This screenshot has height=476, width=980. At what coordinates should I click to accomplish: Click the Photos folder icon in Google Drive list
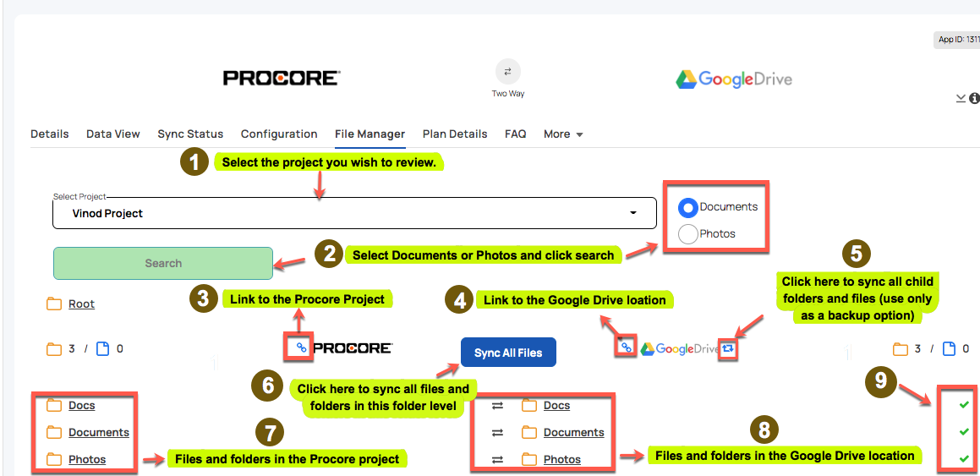[529, 460]
